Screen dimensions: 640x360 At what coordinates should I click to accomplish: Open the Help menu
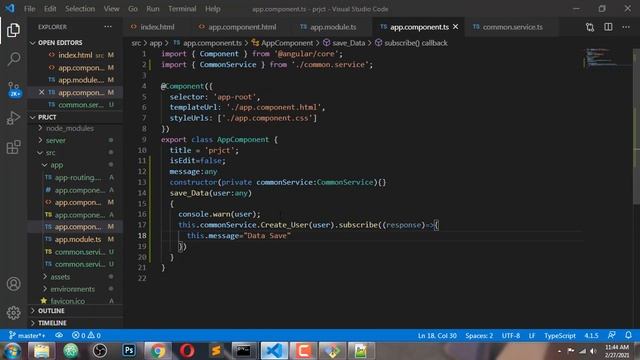pyautogui.click(x=213, y=9)
